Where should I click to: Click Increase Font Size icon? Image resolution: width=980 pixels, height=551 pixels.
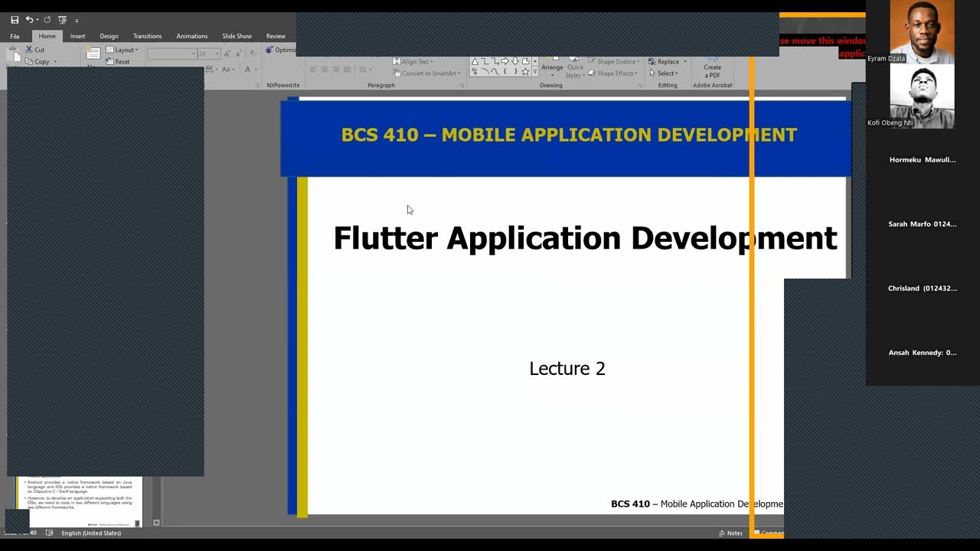click(227, 54)
